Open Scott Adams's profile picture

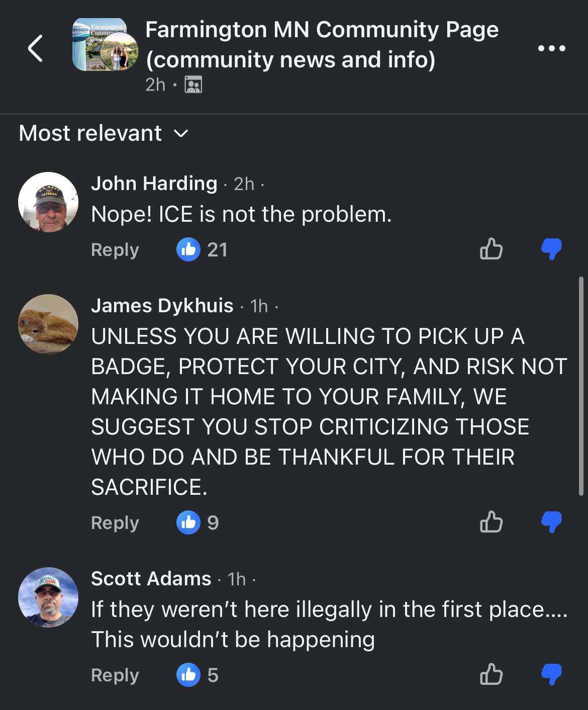(x=48, y=597)
